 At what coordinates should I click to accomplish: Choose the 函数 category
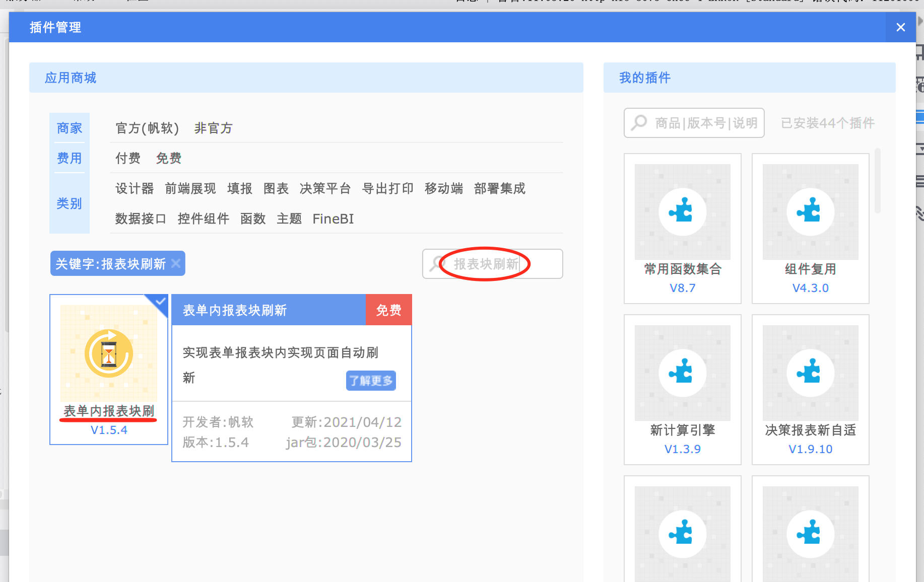pos(253,219)
